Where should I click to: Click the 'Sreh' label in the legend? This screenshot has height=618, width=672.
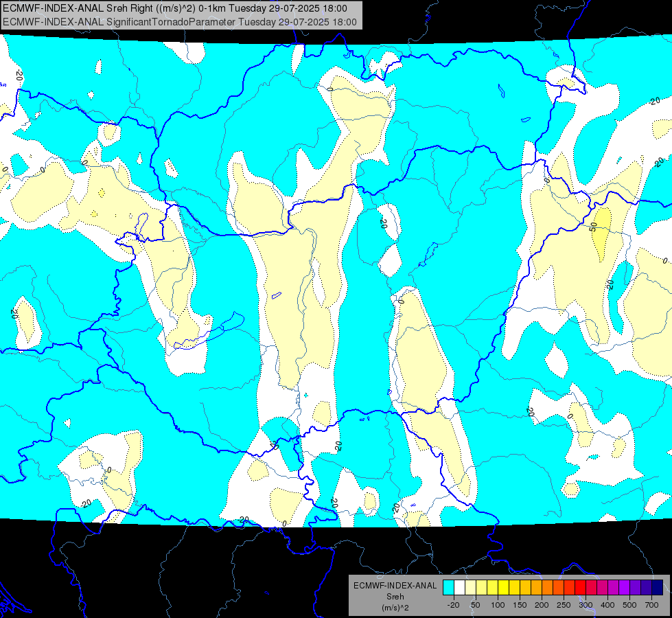(395, 597)
